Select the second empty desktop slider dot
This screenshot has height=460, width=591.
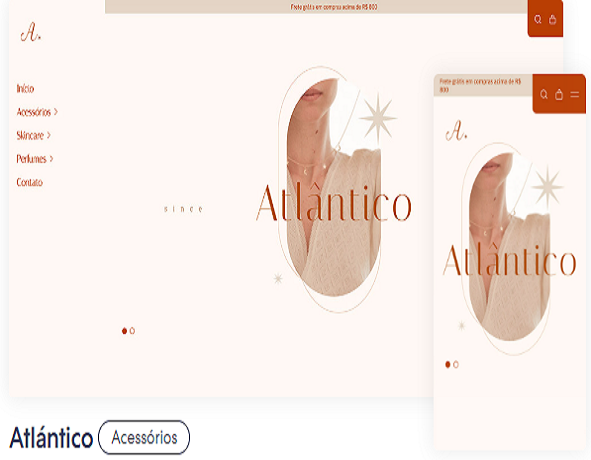(x=132, y=331)
